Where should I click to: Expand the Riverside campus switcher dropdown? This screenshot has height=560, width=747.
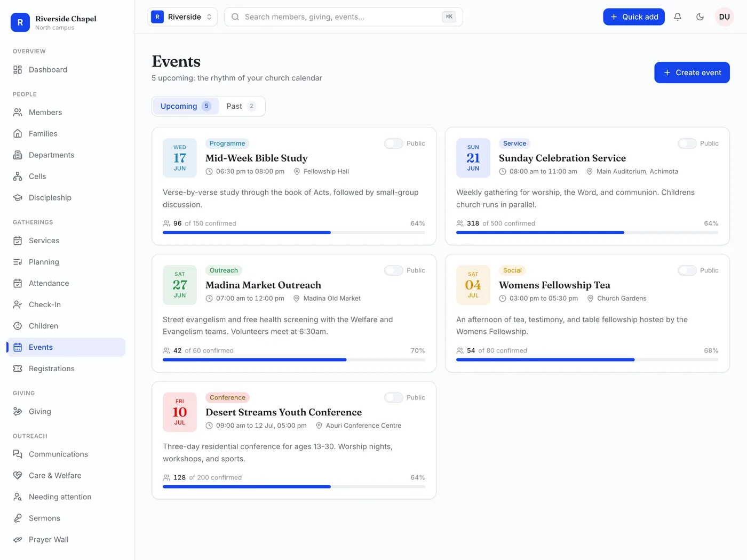pyautogui.click(x=182, y=17)
